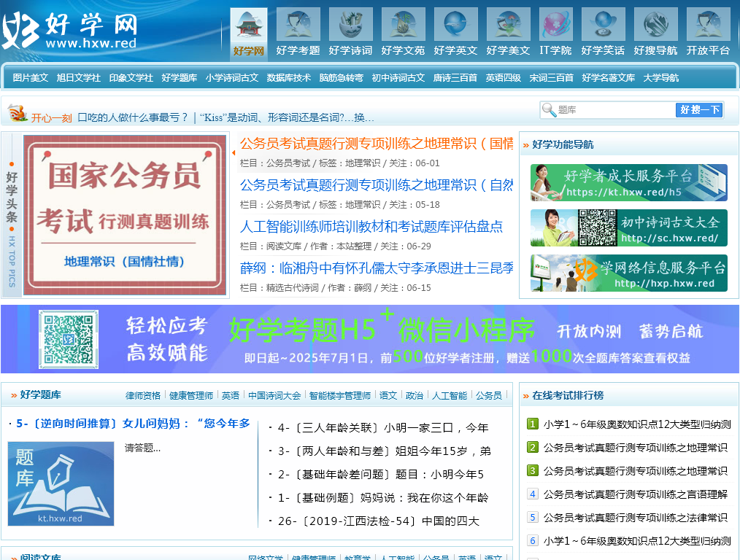
Task: Open question 4-〔三人年龄关联〕
Action: pyautogui.click(x=383, y=427)
